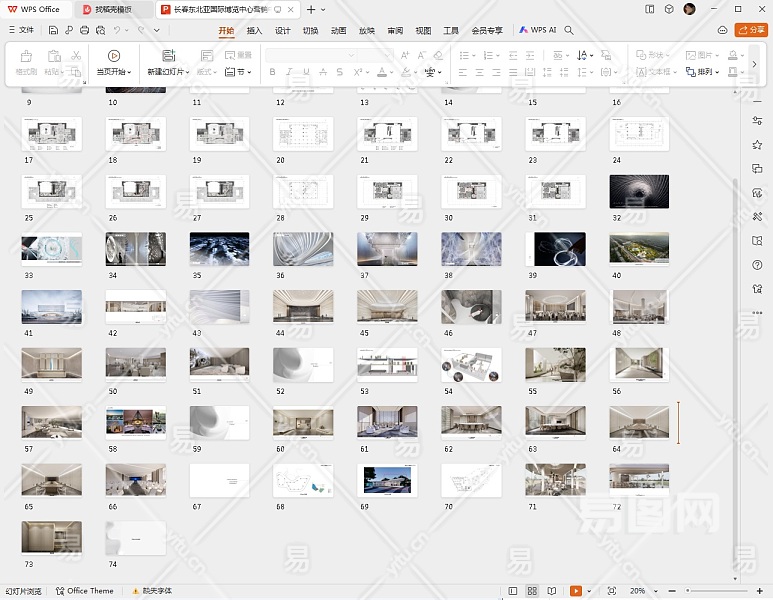Open the settings sliders icon in sidebar

pos(757,121)
